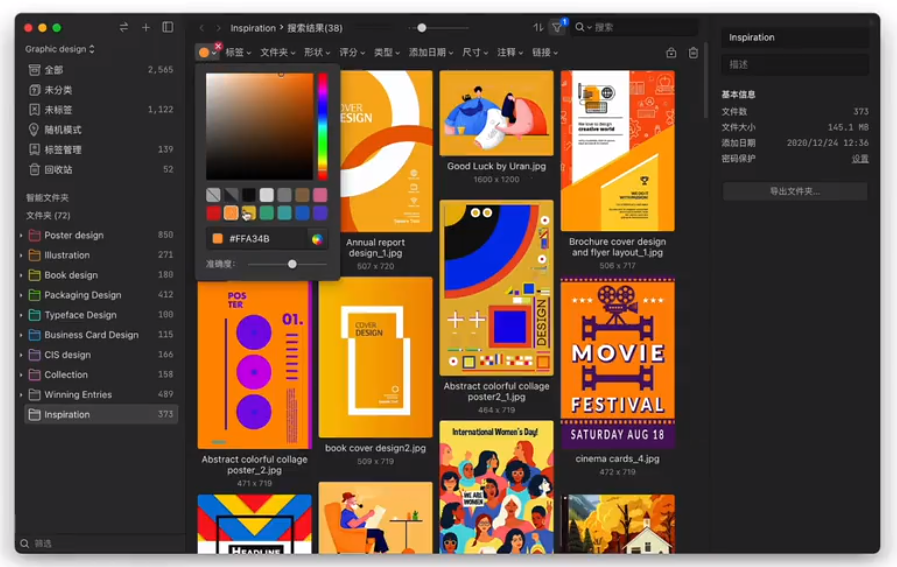This screenshot has height=567, width=897.
Task: Pick the purple color swatch
Action: point(320,213)
